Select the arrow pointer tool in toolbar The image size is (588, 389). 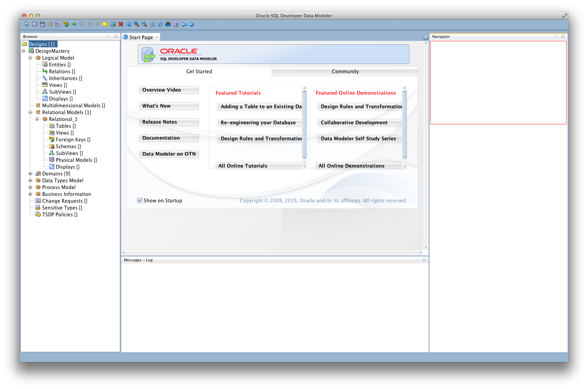27,24
